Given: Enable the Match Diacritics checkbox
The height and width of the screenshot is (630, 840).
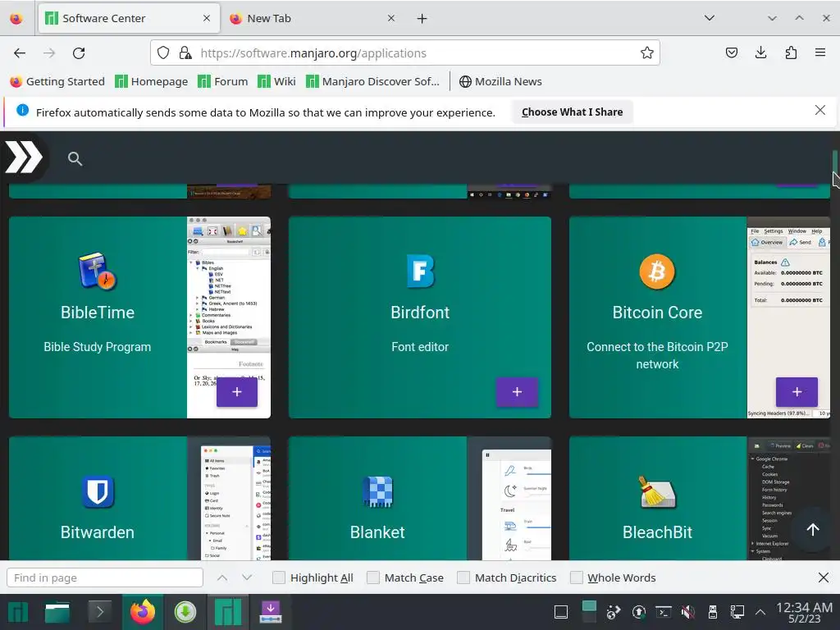Looking at the screenshot, I should [463, 577].
